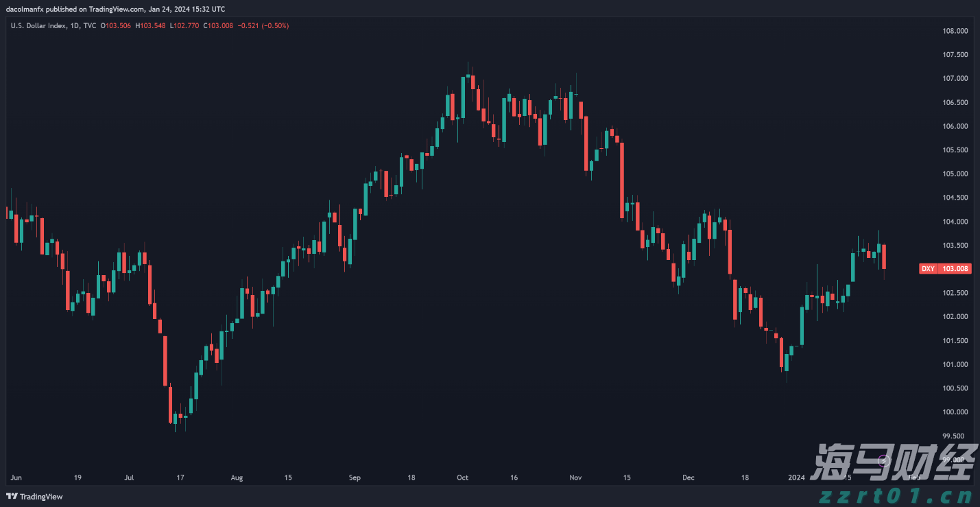The image size is (980, 507).
Task: Select the 1D interval label in legend
Action: (x=75, y=26)
